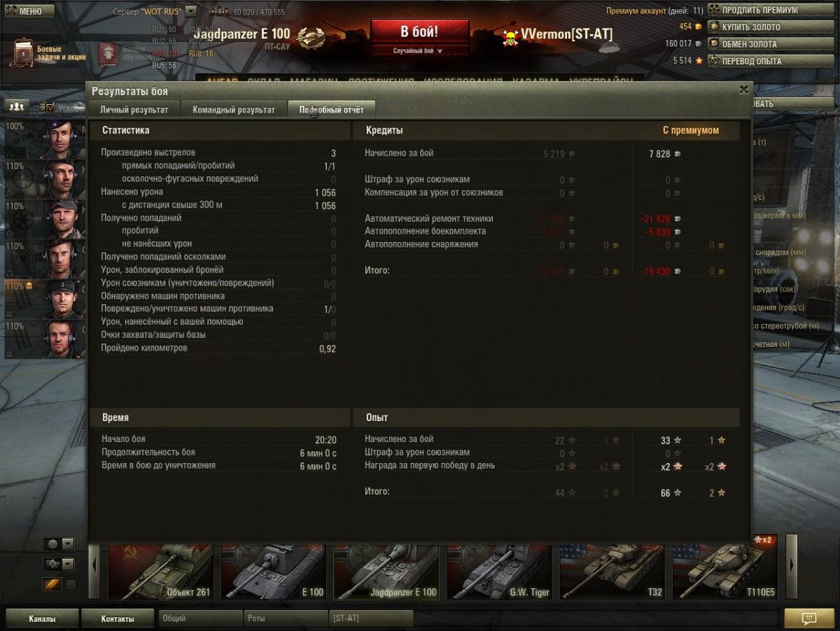Image resolution: width=840 pixels, height=631 pixels.
Task: Click the yellow chat messages icon
Action: click(809, 618)
